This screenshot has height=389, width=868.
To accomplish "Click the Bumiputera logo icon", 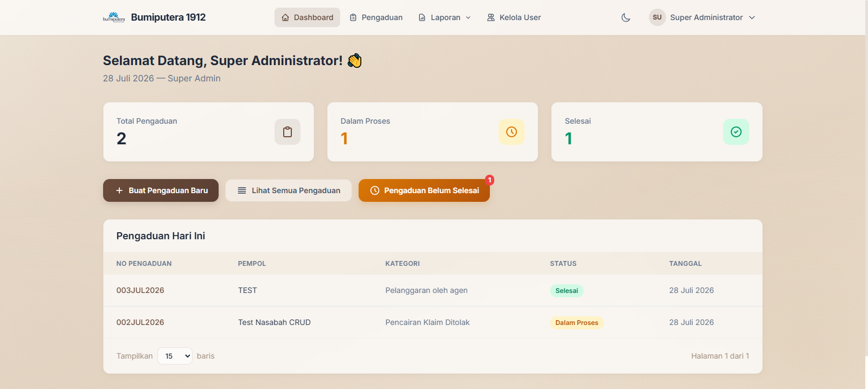I will [x=114, y=17].
